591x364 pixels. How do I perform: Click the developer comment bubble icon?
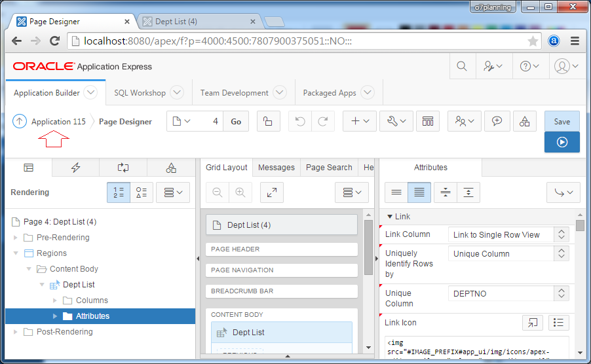(x=497, y=121)
